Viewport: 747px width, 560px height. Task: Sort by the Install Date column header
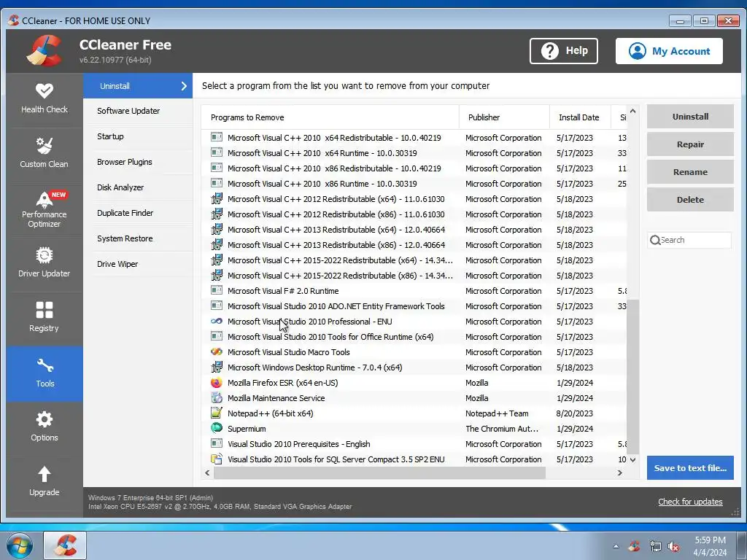580,117
